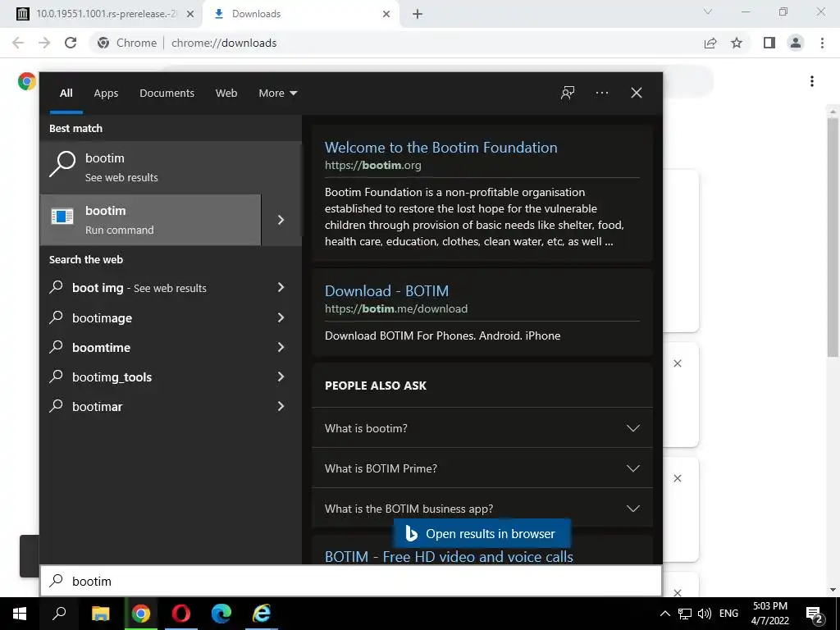
Task: Open the search panel three-dot options
Action: tap(602, 93)
